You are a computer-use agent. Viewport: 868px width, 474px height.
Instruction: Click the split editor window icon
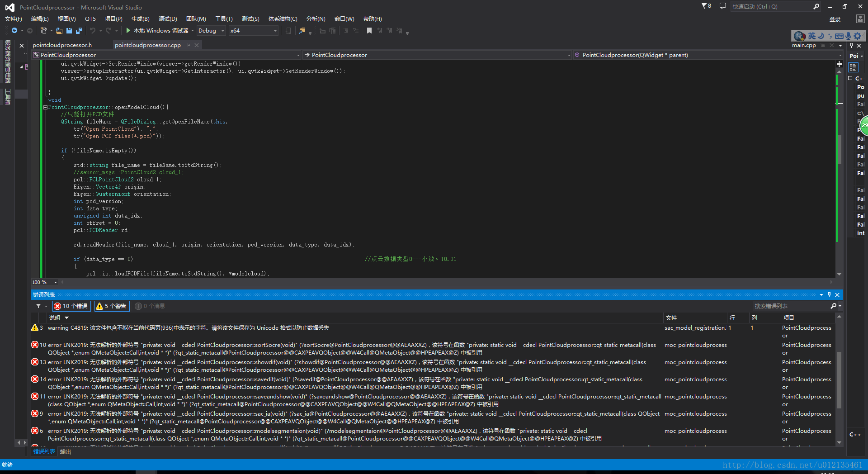tap(840, 64)
